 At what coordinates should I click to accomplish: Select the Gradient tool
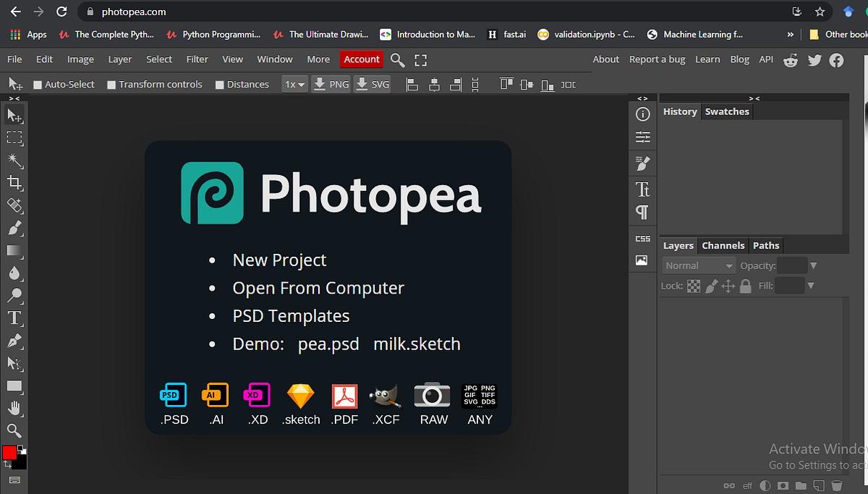[14, 251]
